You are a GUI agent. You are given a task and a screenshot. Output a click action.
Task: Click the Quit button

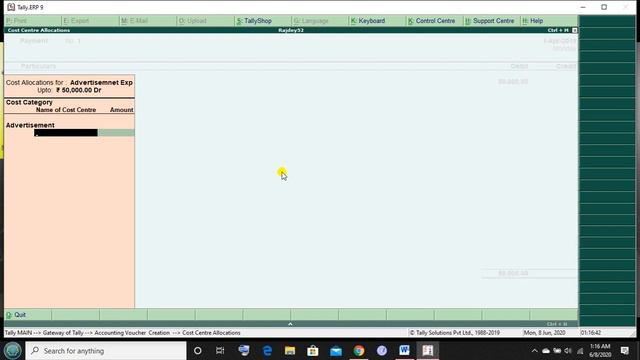[x=16, y=315]
